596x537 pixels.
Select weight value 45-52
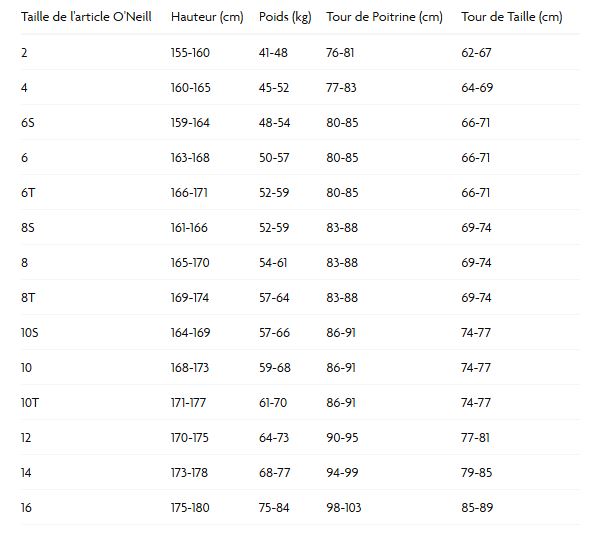click(x=274, y=88)
